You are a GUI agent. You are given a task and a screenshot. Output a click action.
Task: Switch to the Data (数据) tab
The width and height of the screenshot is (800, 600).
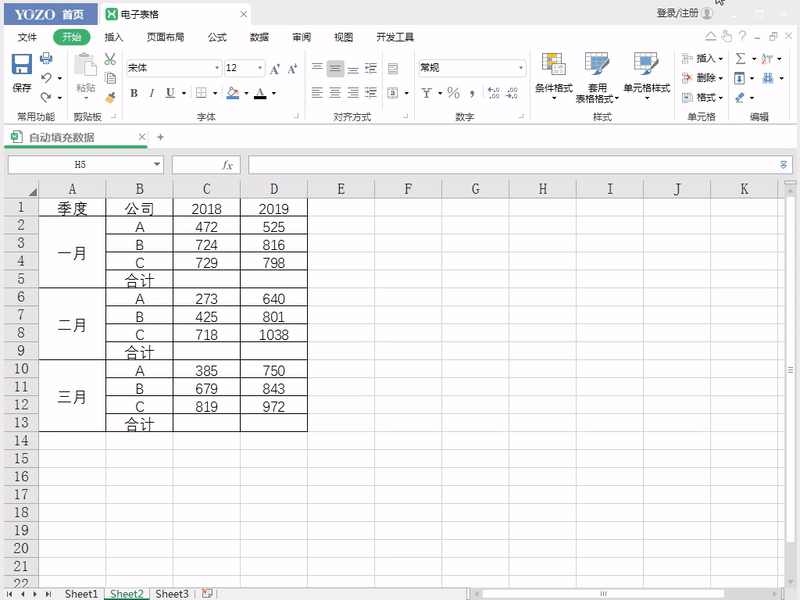tap(259, 37)
